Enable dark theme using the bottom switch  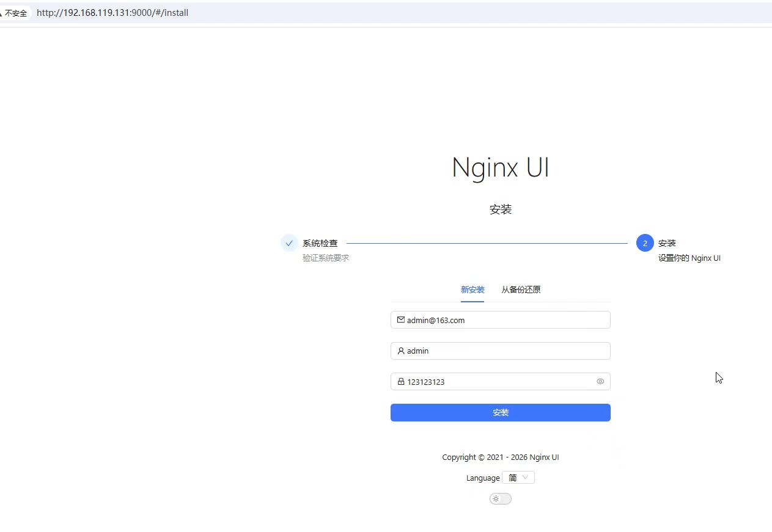coord(500,498)
